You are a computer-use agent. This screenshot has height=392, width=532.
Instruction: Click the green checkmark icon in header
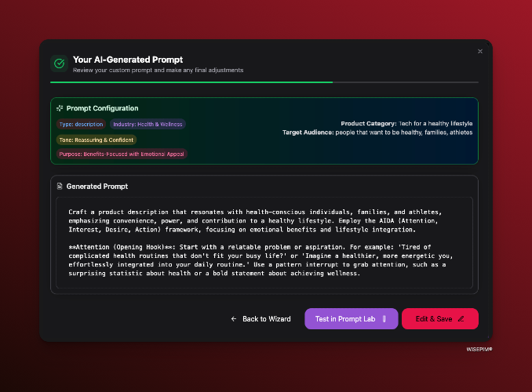pos(60,64)
